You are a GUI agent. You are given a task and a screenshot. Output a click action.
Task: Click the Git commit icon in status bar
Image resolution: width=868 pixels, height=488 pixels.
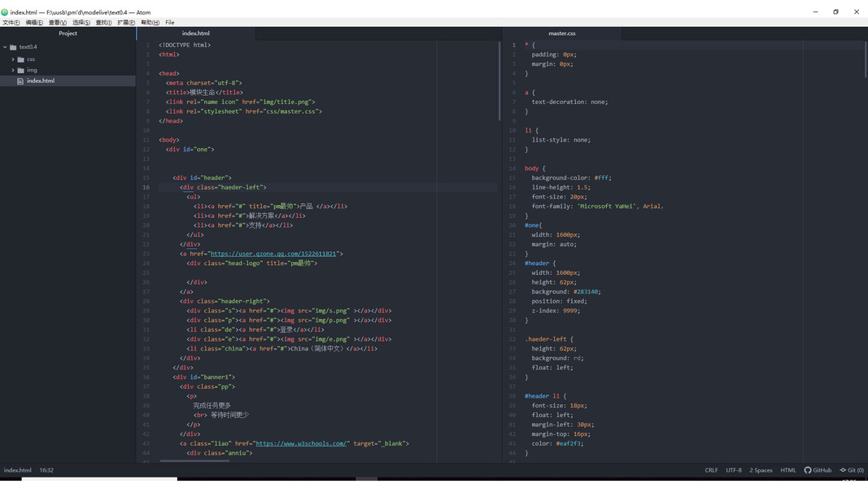tap(843, 470)
